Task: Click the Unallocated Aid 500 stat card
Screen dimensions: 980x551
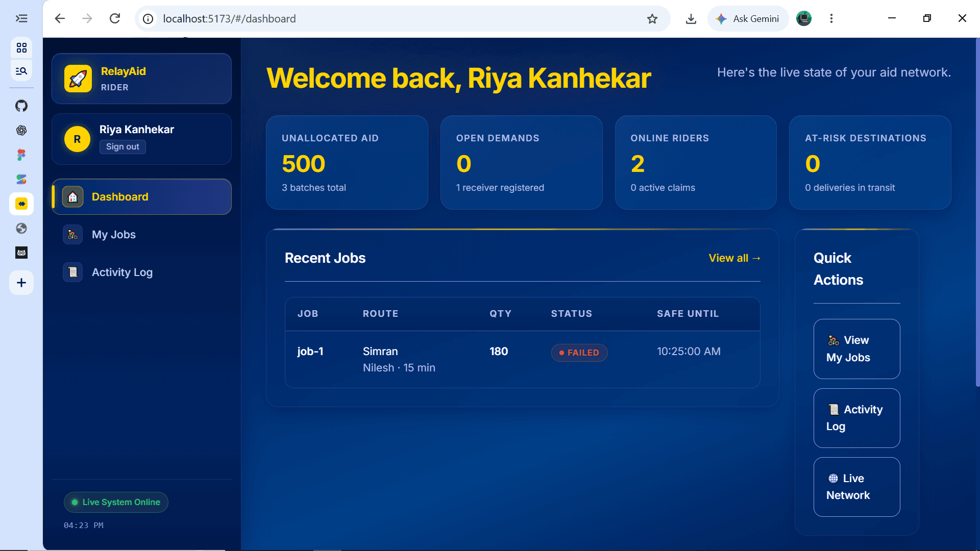Action: pyautogui.click(x=347, y=163)
